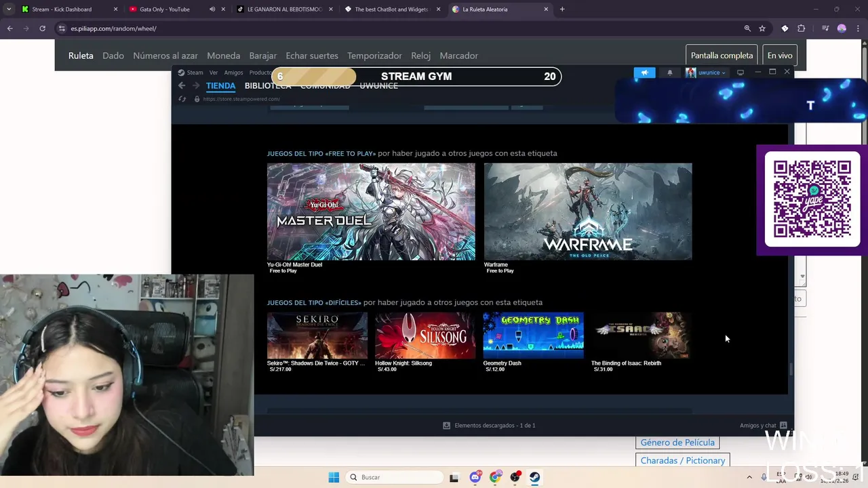Click the S/.12.00 price of Geometry Dash
The width and height of the screenshot is (868, 488).
tap(495, 369)
